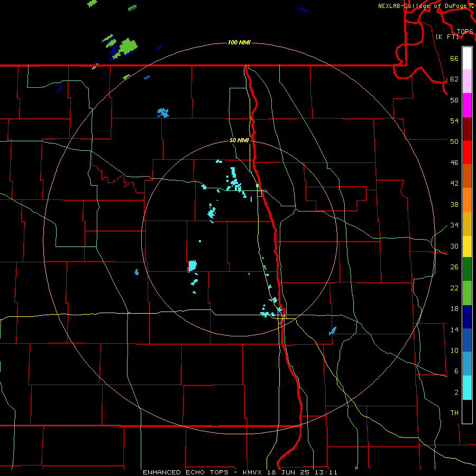This screenshot has width=476, height=476.
Task: Click the dark red (maroon) legend swatch
Action: click(467, 129)
